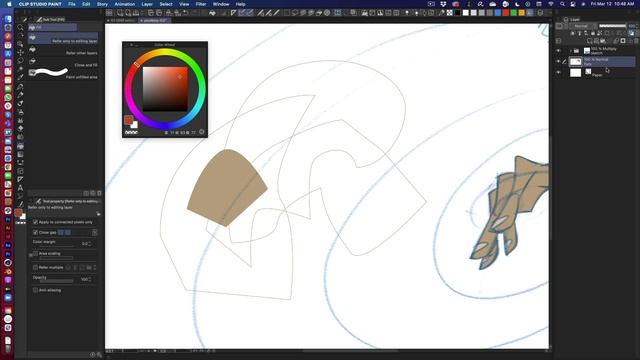Open macOS Spotlight search icon
Screen dimensions: 640x360
click(562, 4)
